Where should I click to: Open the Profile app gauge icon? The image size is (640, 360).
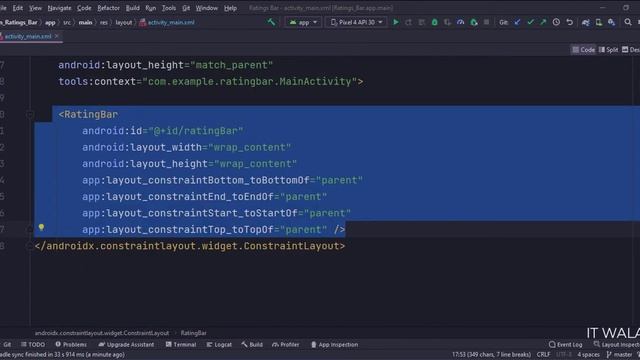(x=460, y=22)
